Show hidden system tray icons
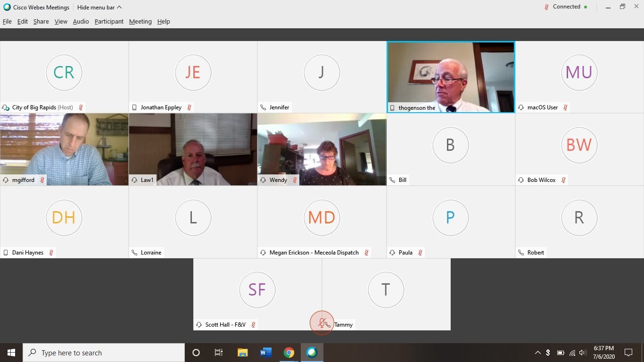This screenshot has width=644, height=362. point(537,353)
